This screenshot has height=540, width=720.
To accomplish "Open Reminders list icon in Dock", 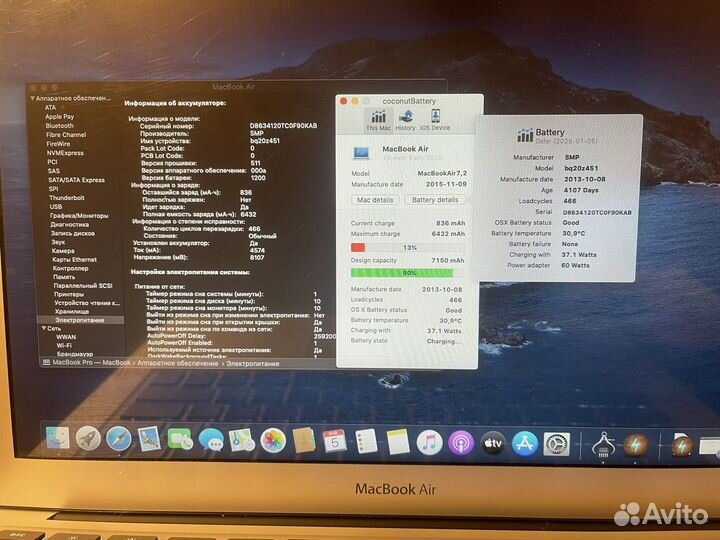I will (366, 442).
